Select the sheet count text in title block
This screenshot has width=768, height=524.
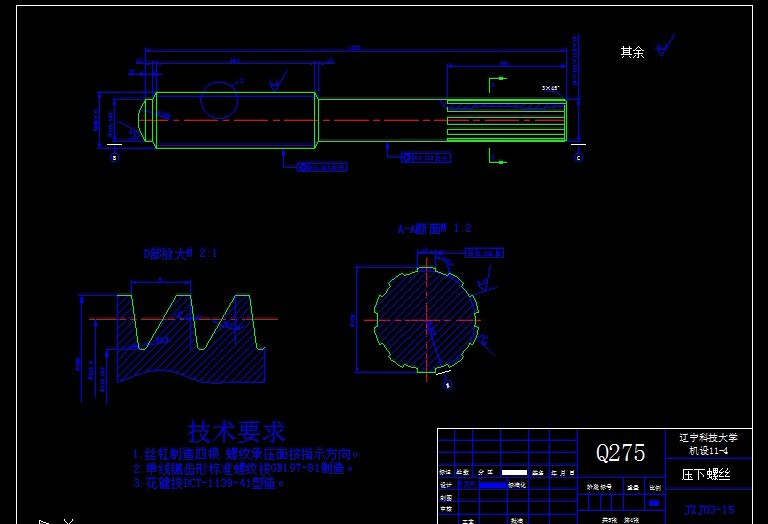[x=620, y=521]
